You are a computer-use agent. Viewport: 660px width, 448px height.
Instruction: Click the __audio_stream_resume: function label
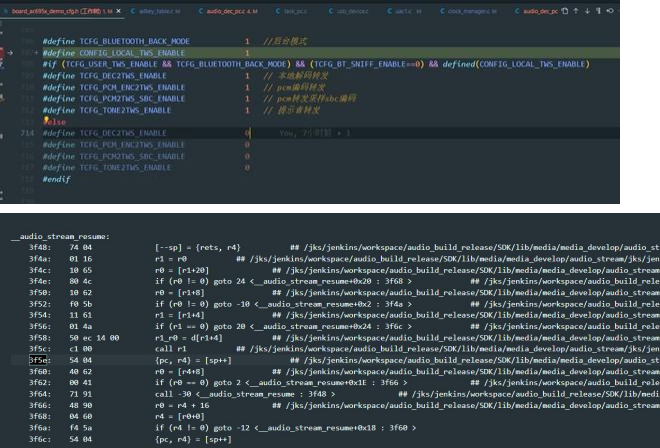pos(60,236)
